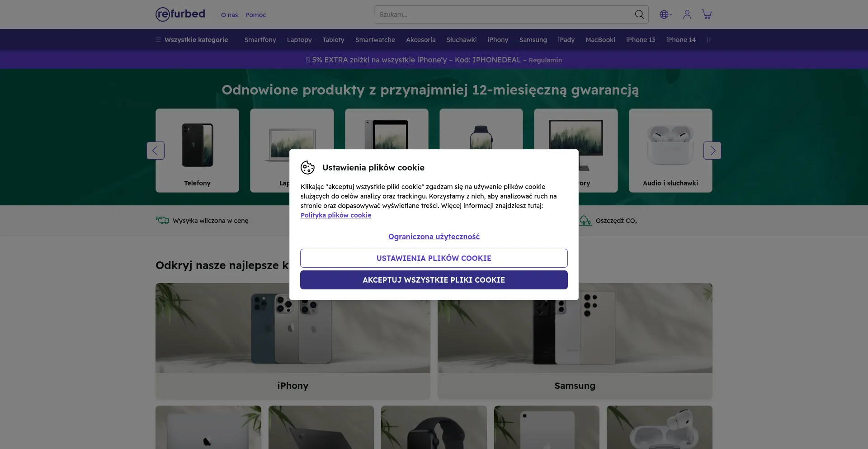
Task: Open the Samsung collection card
Action: [575, 341]
